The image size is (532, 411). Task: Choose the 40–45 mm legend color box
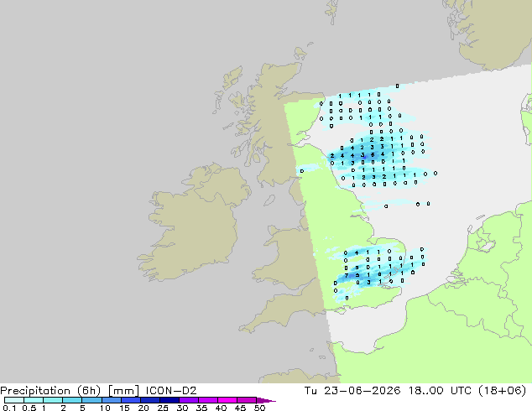pos(227,400)
